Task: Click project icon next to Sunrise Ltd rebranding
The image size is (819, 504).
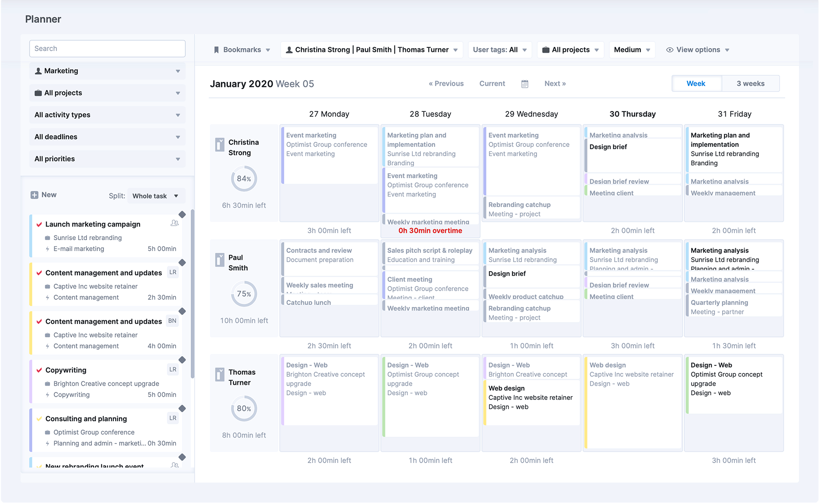Action: point(47,238)
